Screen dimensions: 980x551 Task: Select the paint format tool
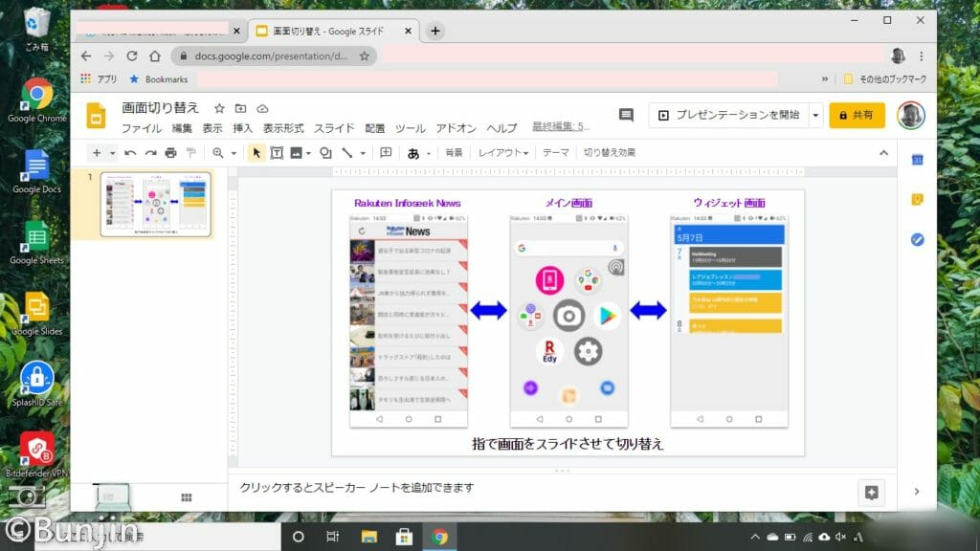(191, 153)
